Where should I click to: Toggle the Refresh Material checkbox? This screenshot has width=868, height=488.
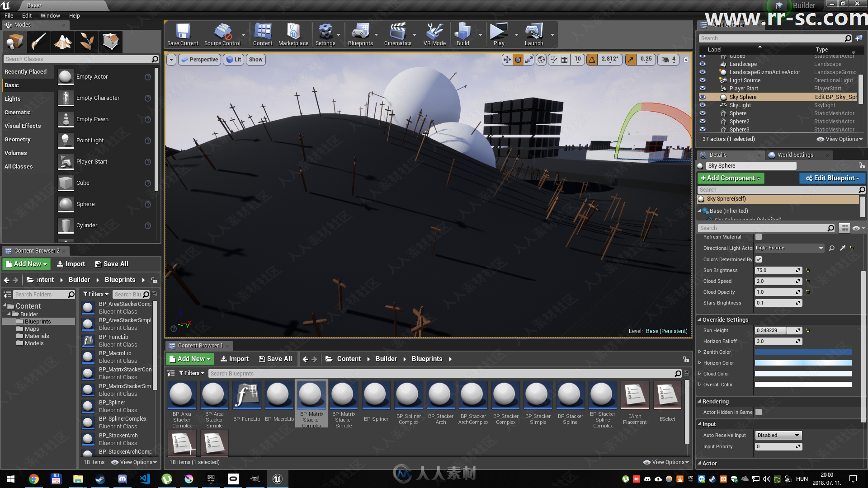pos(759,237)
